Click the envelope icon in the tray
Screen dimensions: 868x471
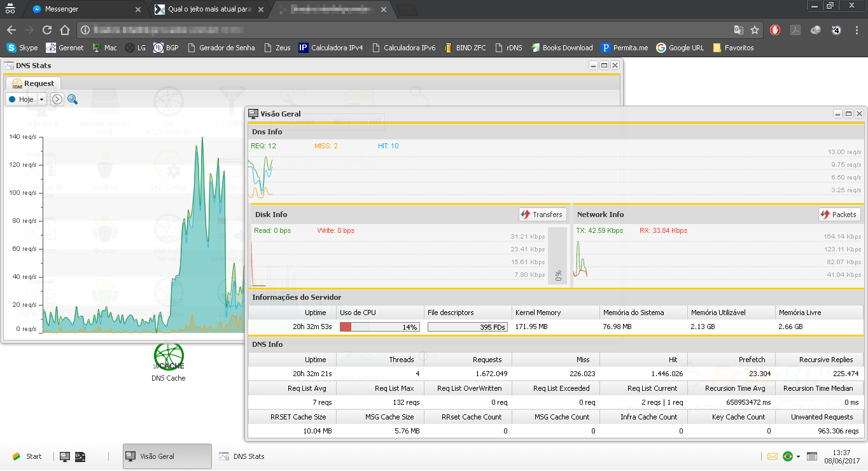click(x=772, y=456)
